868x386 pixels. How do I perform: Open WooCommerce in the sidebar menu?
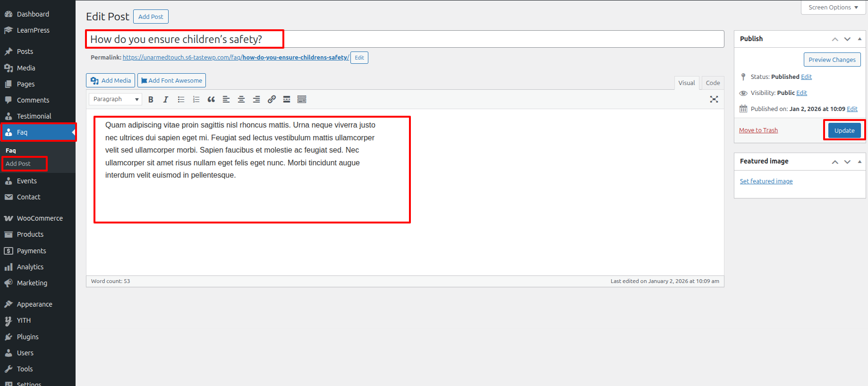click(40, 218)
